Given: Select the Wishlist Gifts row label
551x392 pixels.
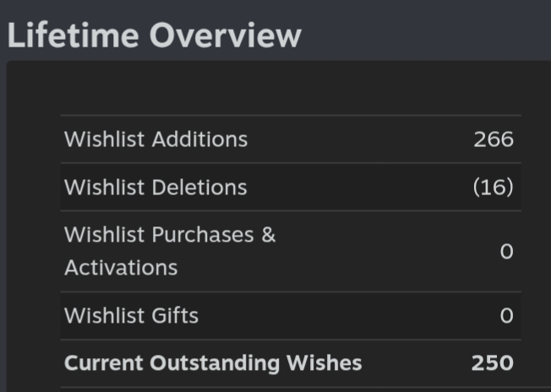Looking at the screenshot, I should 131,316.
